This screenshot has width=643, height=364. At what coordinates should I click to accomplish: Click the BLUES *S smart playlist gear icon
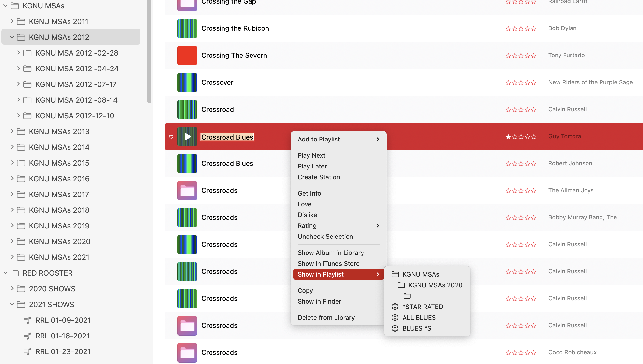click(x=395, y=328)
